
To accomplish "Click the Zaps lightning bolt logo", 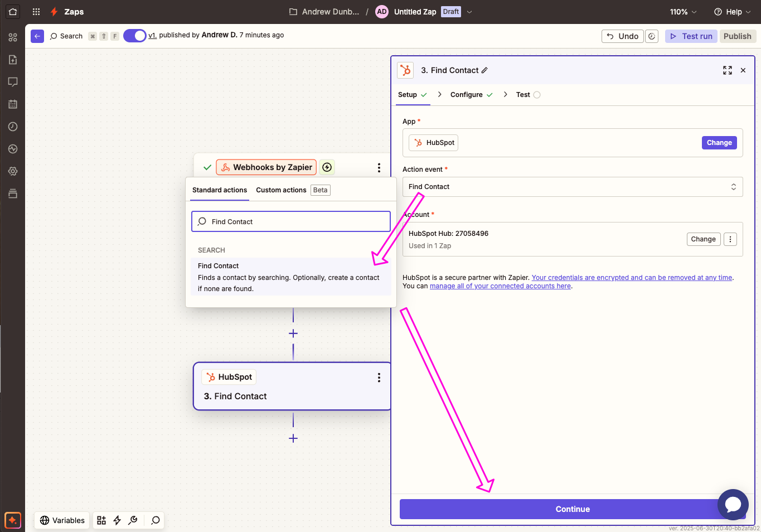I will [x=54, y=12].
